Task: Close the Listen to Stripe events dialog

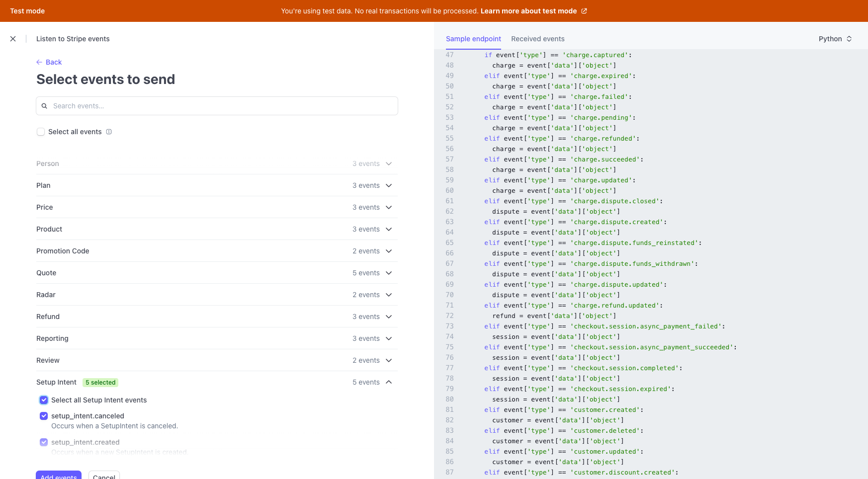Action: [13, 39]
